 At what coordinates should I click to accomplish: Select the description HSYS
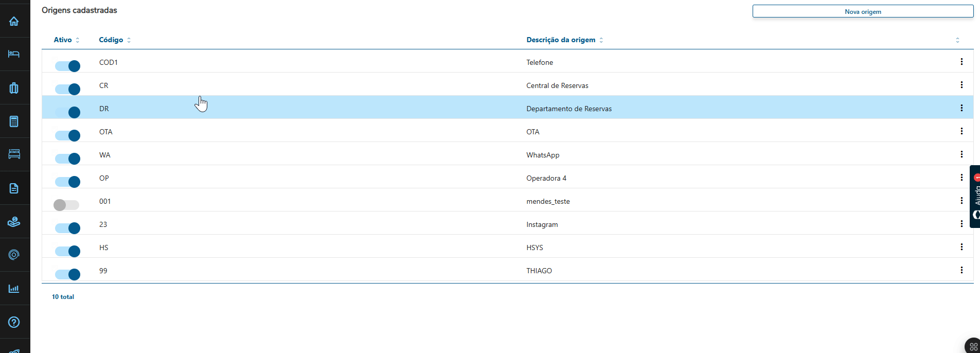(x=534, y=248)
